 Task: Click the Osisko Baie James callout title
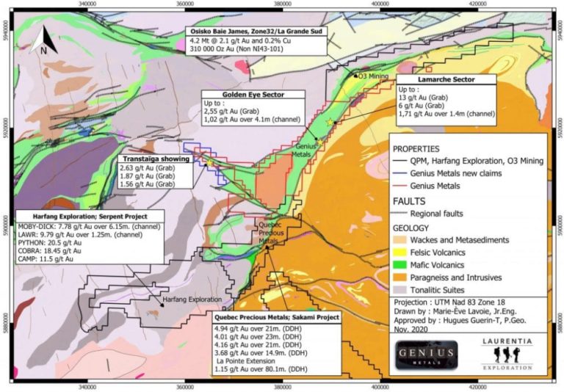point(256,32)
